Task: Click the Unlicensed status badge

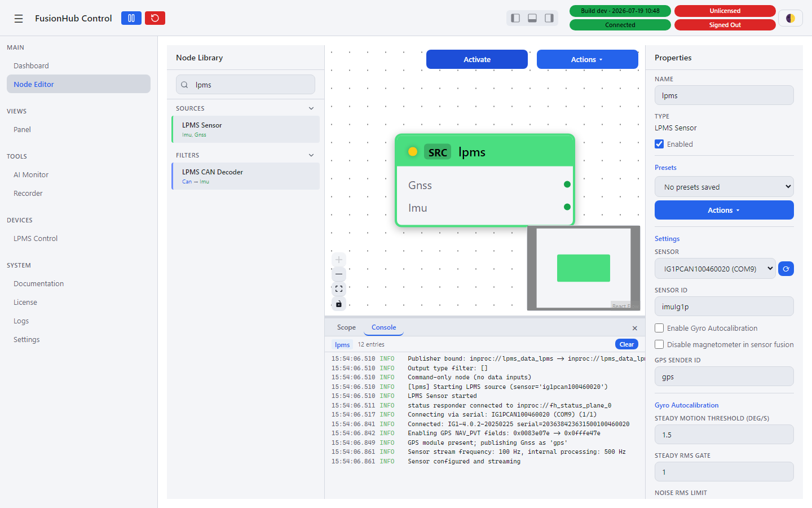Action: tap(725, 11)
